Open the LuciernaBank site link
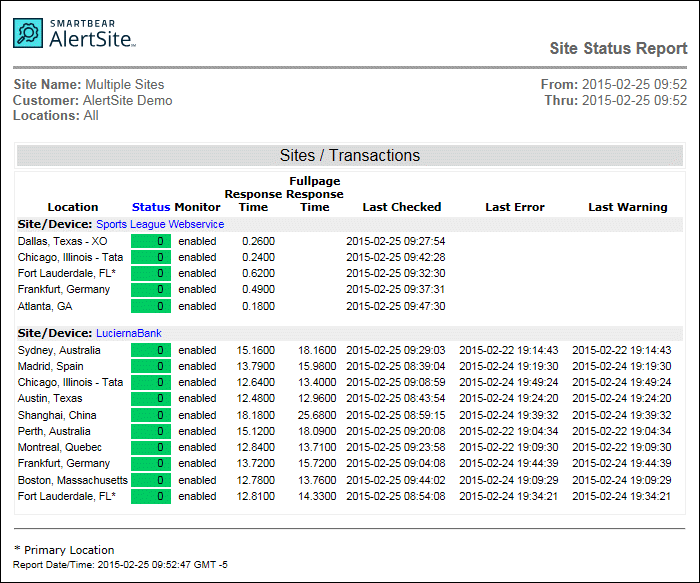The width and height of the screenshot is (700, 583). click(x=129, y=333)
